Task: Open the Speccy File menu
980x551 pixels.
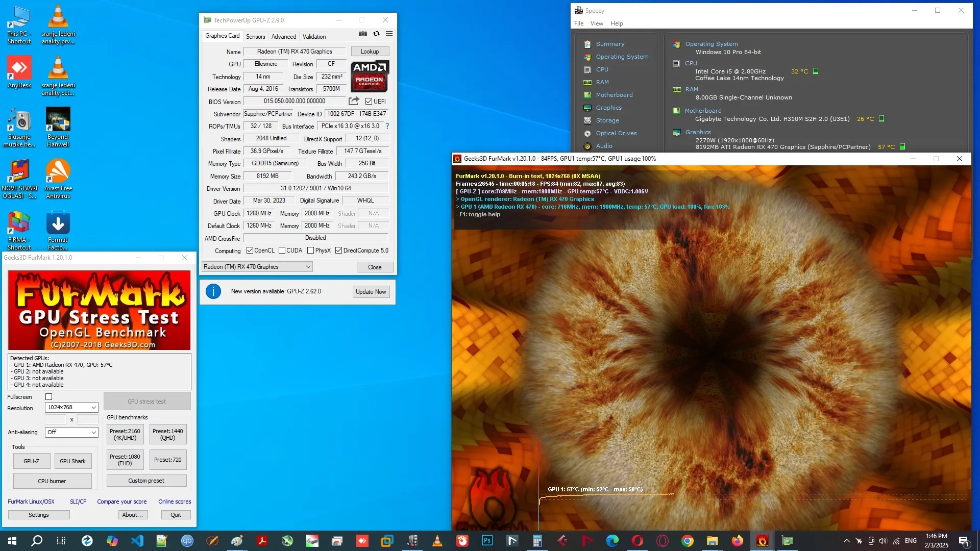Action: click(579, 23)
